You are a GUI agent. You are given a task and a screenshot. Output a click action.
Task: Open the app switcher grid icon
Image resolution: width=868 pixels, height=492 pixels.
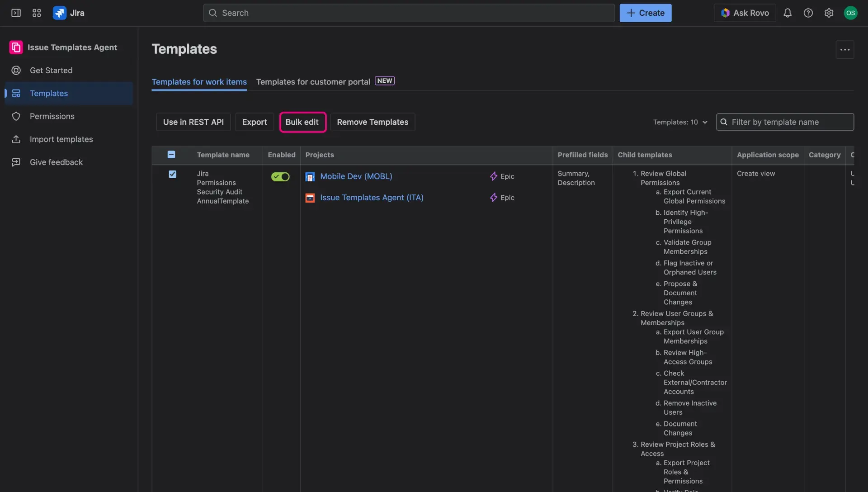click(36, 13)
